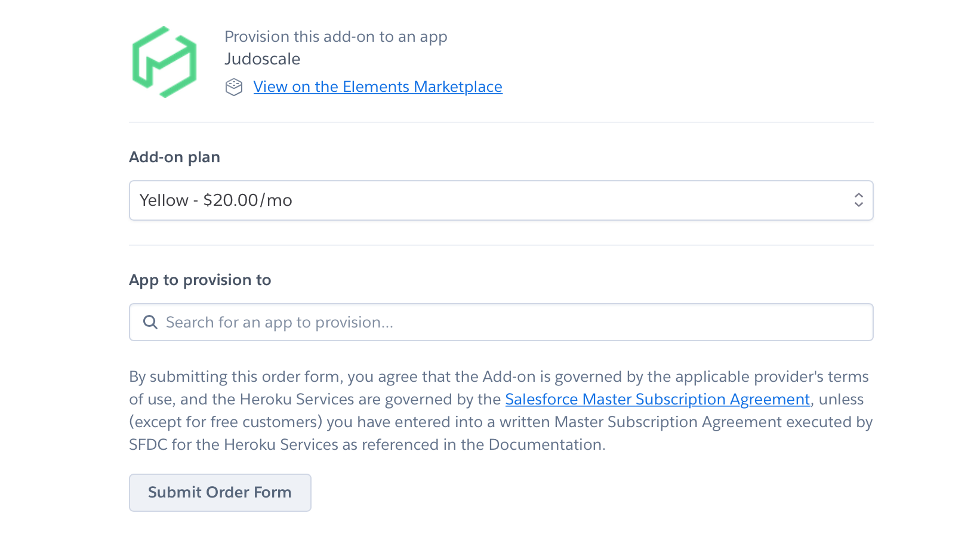Click the "App to provision to" label
Screen dimensions: 980x550
click(x=200, y=280)
